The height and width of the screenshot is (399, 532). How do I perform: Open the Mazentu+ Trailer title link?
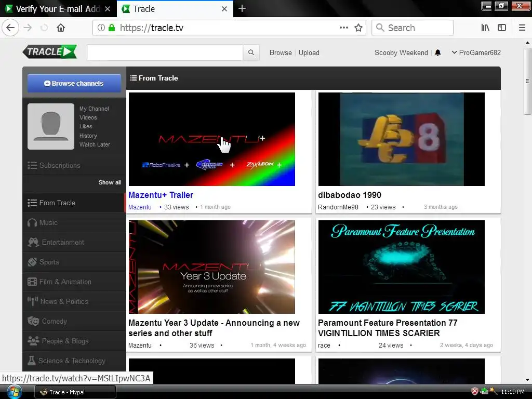click(x=161, y=195)
